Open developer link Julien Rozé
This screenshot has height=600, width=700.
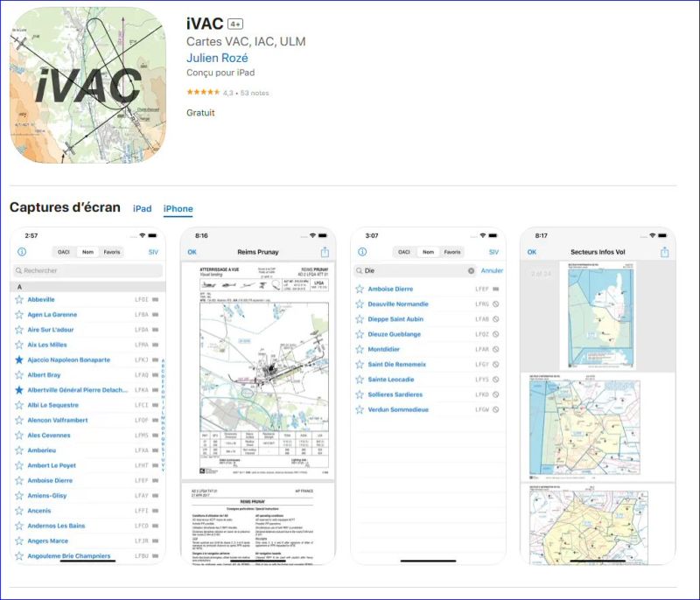[217, 58]
